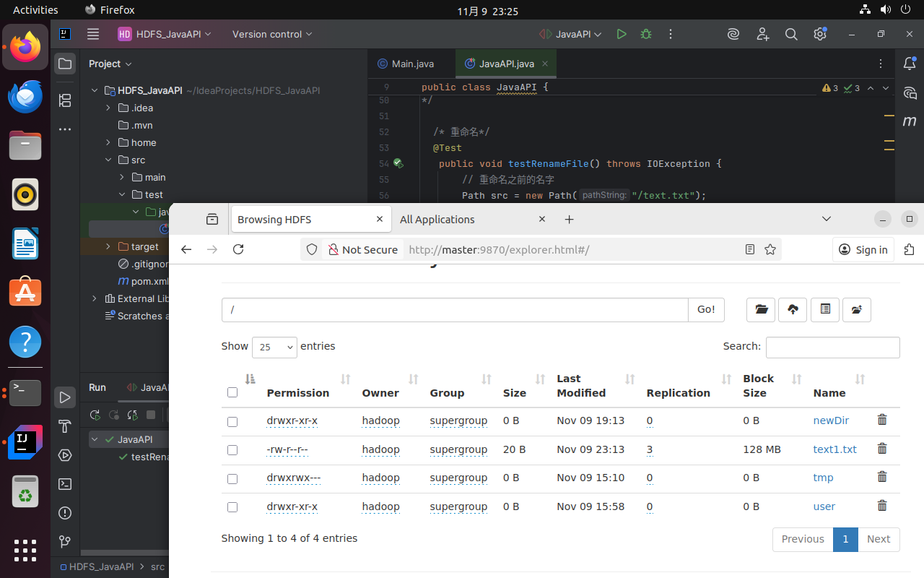This screenshot has height=578, width=924.
Task: Collapse the src folder in Project tree
Action: tap(108, 160)
